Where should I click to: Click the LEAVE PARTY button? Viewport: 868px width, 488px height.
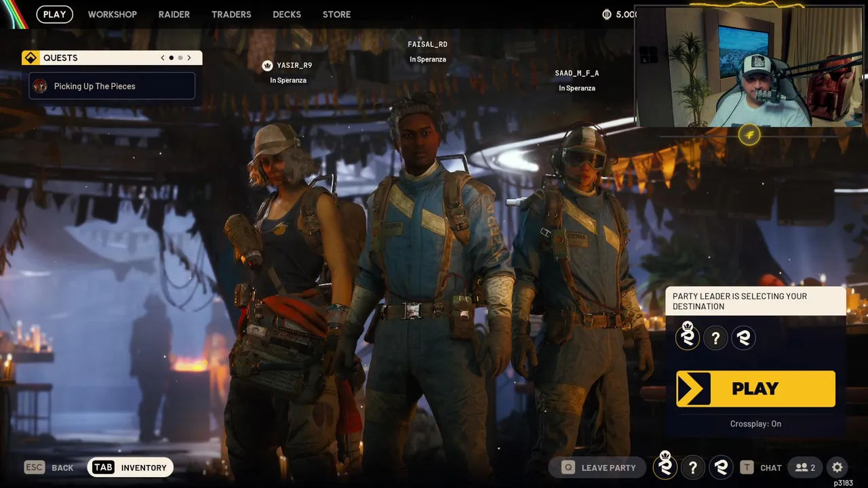point(599,467)
